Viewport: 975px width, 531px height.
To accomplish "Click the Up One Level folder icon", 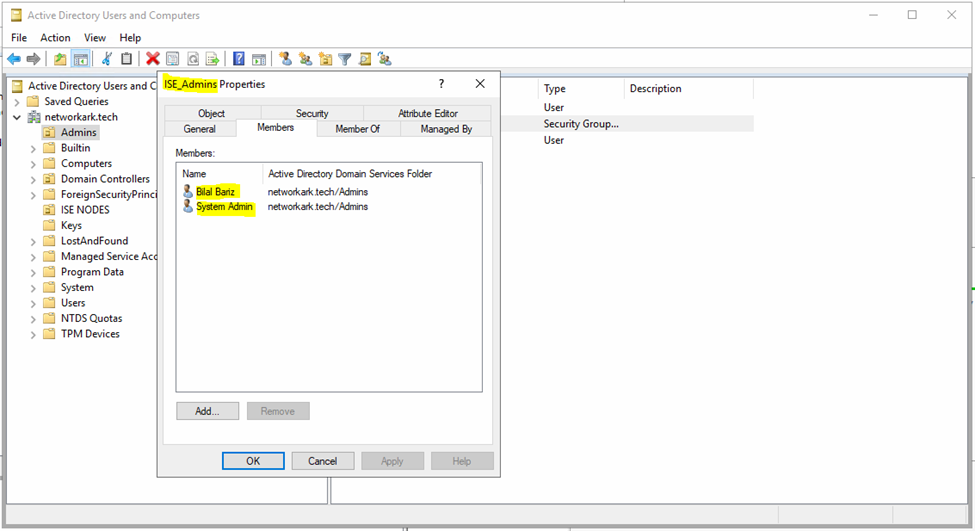I will point(60,59).
